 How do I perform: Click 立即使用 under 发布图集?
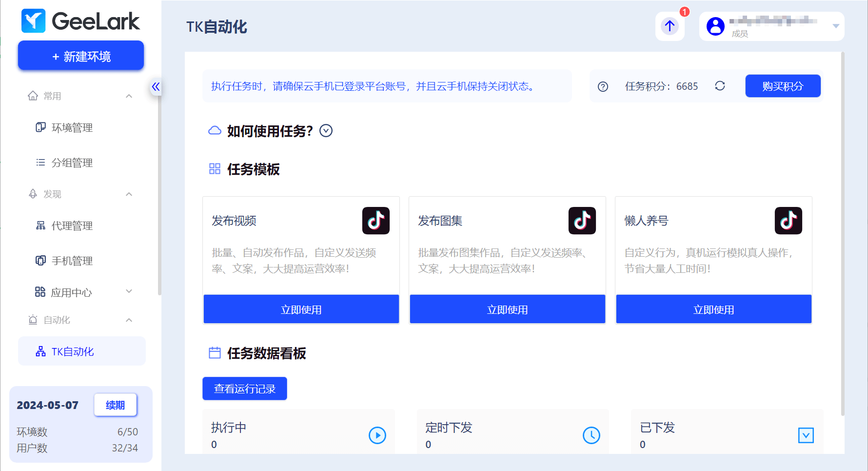[x=507, y=309]
